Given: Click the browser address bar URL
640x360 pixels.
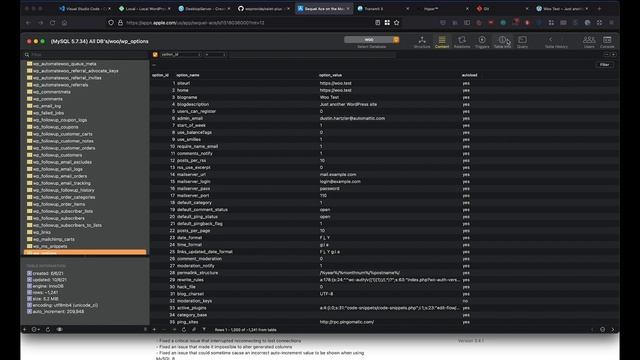Looking at the screenshot, I should 196,23.
